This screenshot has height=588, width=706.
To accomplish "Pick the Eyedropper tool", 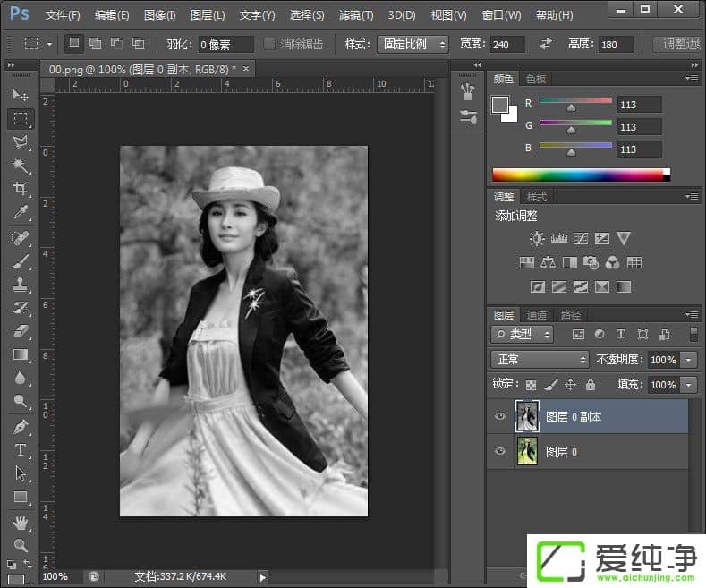I will pos(21,212).
